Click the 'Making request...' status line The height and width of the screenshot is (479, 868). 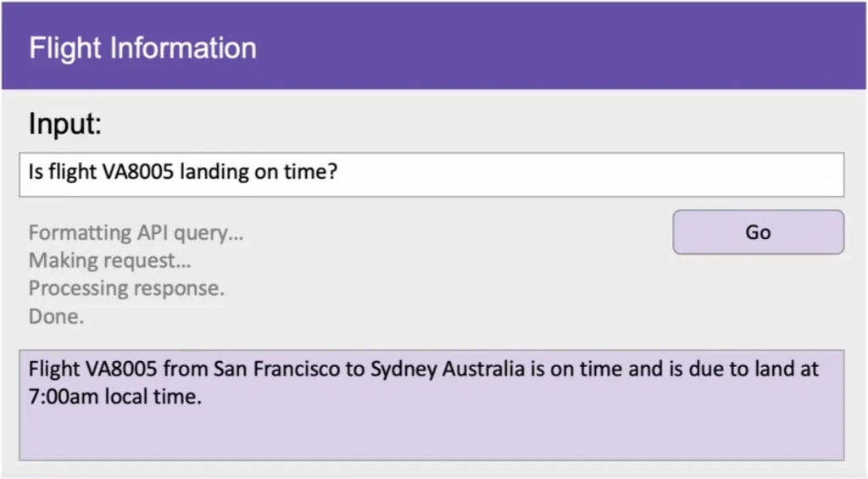[109, 260]
